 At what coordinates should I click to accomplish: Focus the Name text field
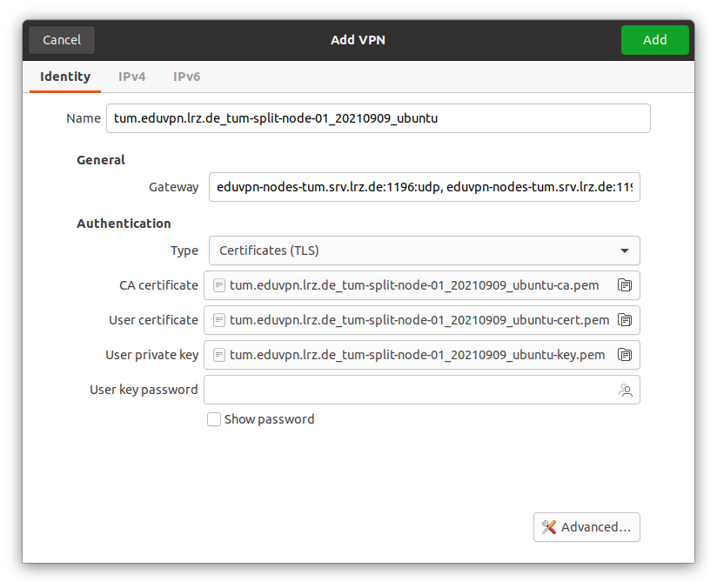(x=378, y=118)
